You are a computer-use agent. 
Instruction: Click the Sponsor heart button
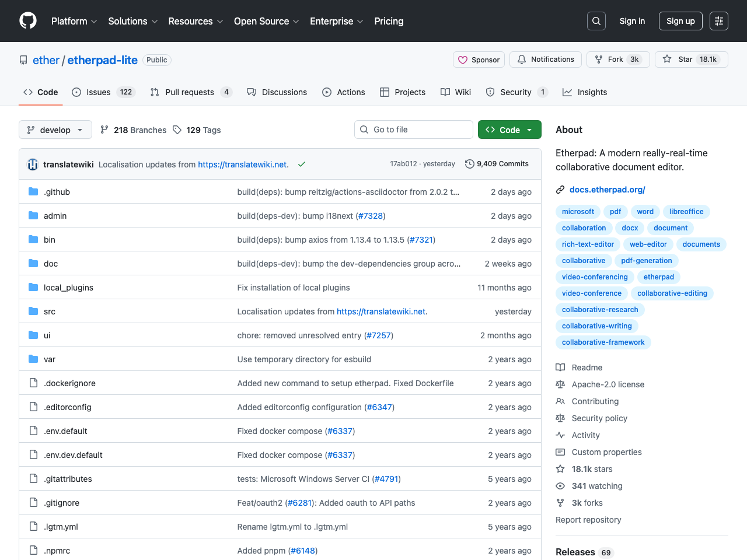479,60
